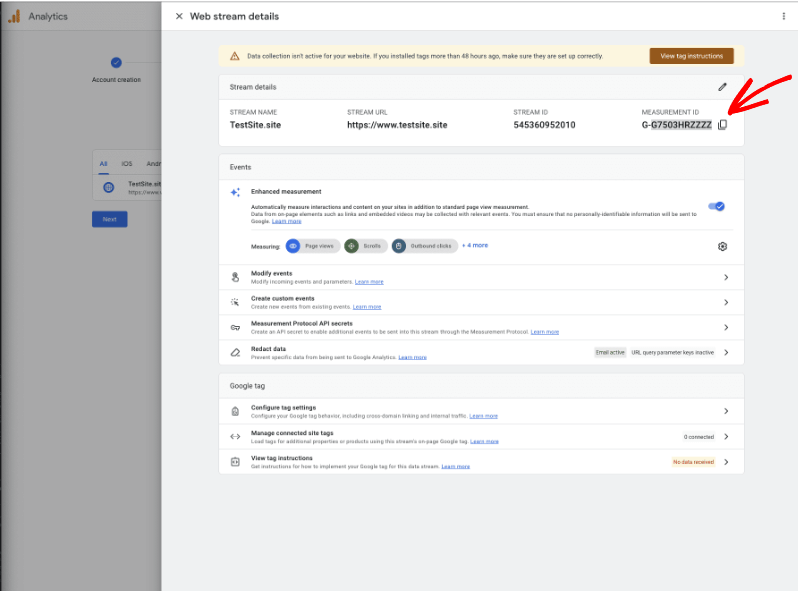This screenshot has height=591, width=798.
Task: Click the Scrolls measuring chip
Action: tap(366, 246)
